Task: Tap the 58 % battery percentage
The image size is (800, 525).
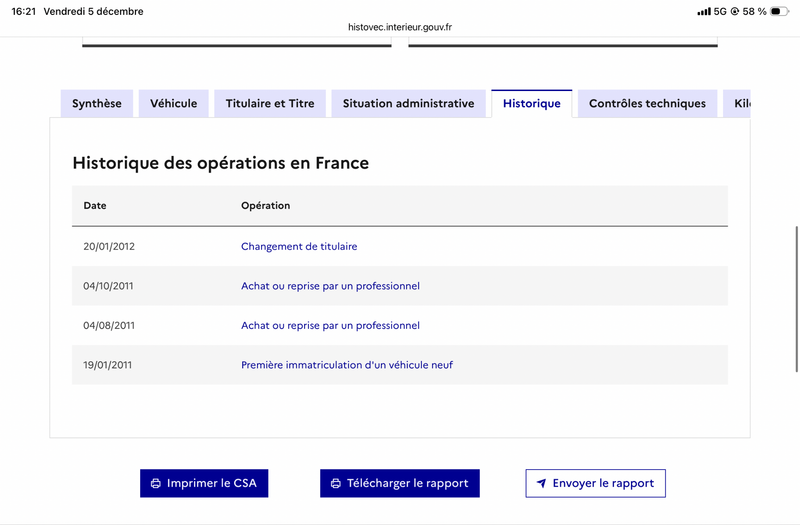Action: pyautogui.click(x=755, y=11)
